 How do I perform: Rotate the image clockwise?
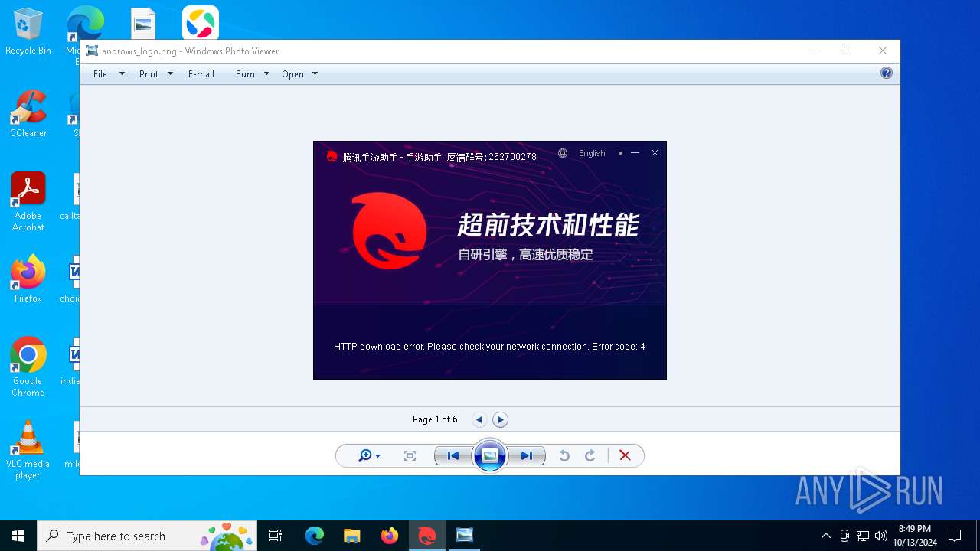(590, 456)
